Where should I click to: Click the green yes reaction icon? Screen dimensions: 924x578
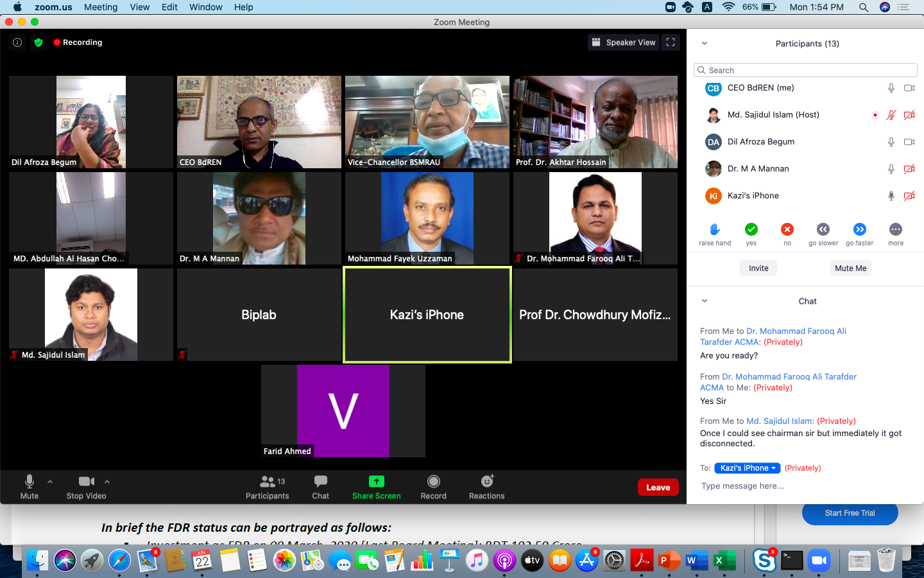coord(751,229)
